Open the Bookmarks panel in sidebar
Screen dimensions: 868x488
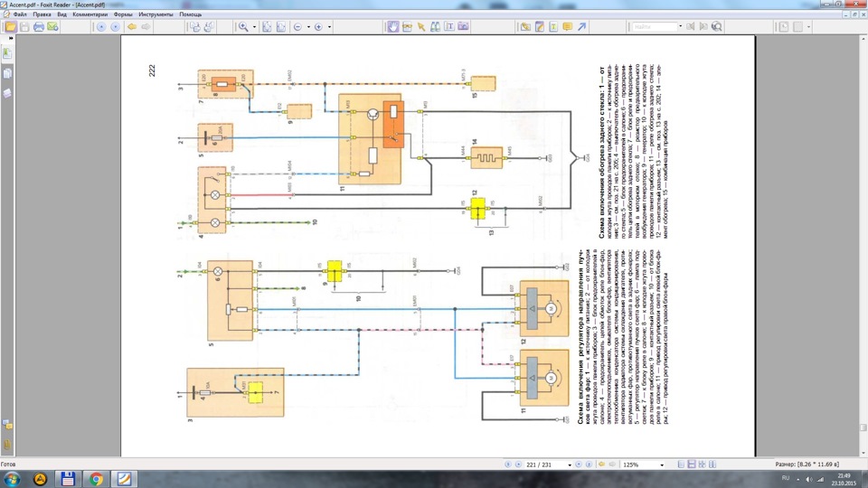point(7,53)
